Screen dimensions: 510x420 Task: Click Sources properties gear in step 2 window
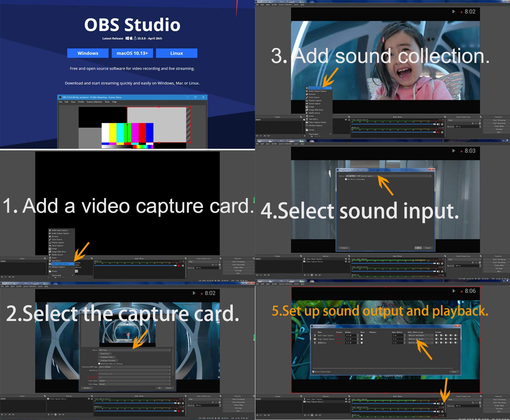55,415
